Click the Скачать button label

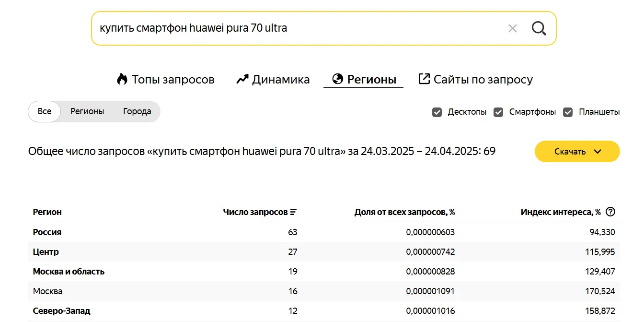[x=570, y=152]
